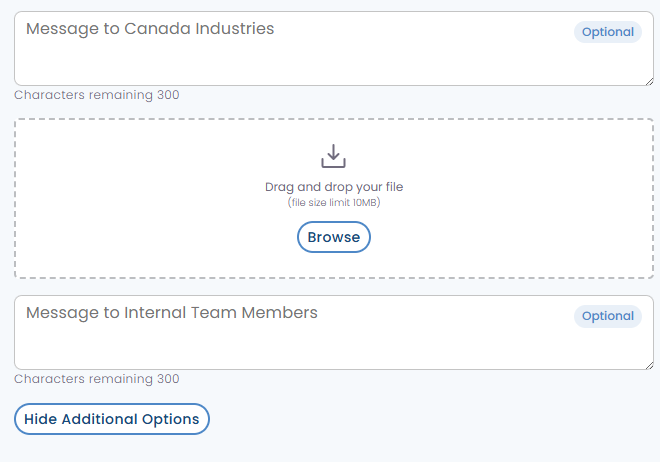
Task: Click the "300" count under Internal Team message
Action: 168,379
